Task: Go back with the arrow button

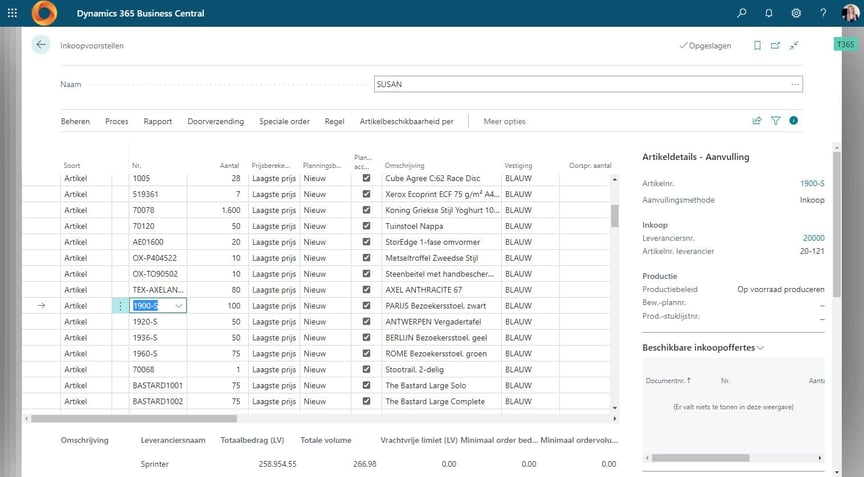Action: point(41,45)
